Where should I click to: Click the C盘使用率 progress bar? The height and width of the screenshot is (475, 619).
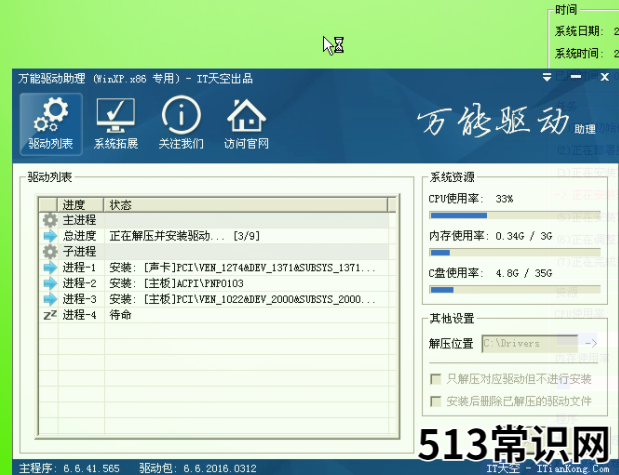[x=515, y=290]
